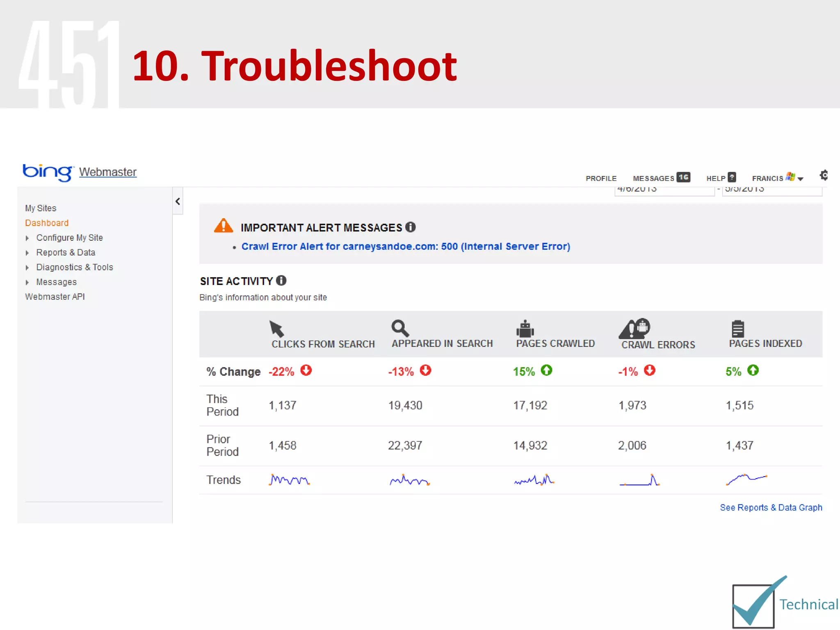Click the 1,458 prior period clicks value
The image size is (840, 630).
(282, 446)
